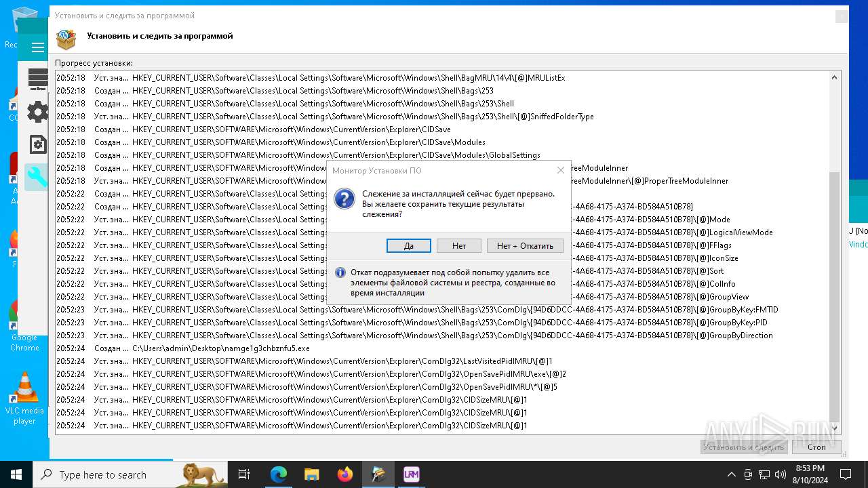Select the LogicalViewMode log row
Image resolution: width=868 pixels, height=488 pixels.
pyautogui.click(x=441, y=232)
